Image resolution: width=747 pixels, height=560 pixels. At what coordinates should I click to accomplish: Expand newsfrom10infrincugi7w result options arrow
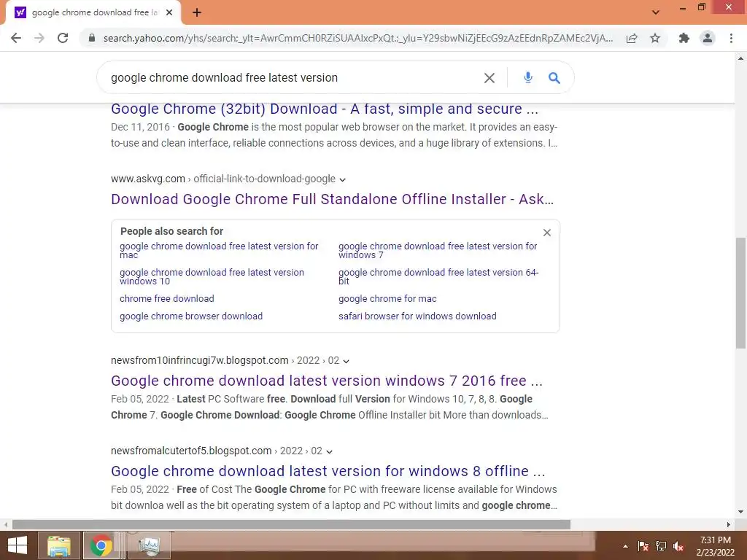coord(346,361)
